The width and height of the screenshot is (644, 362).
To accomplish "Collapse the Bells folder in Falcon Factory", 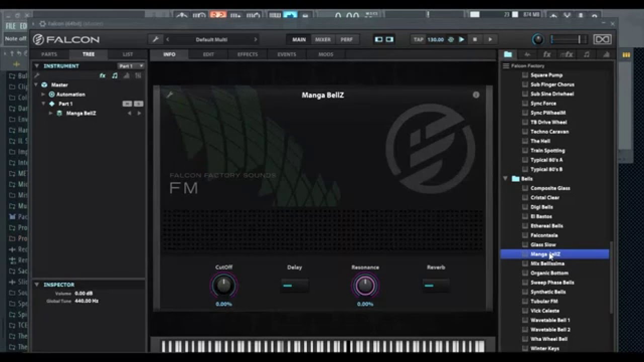I will click(x=505, y=178).
